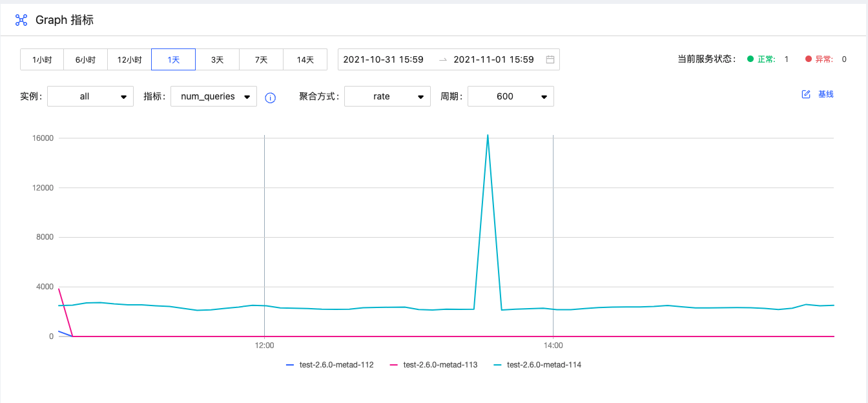Viewport: 868px width, 403px height.
Task: Click the arrow between start and end dates
Action: [442, 59]
